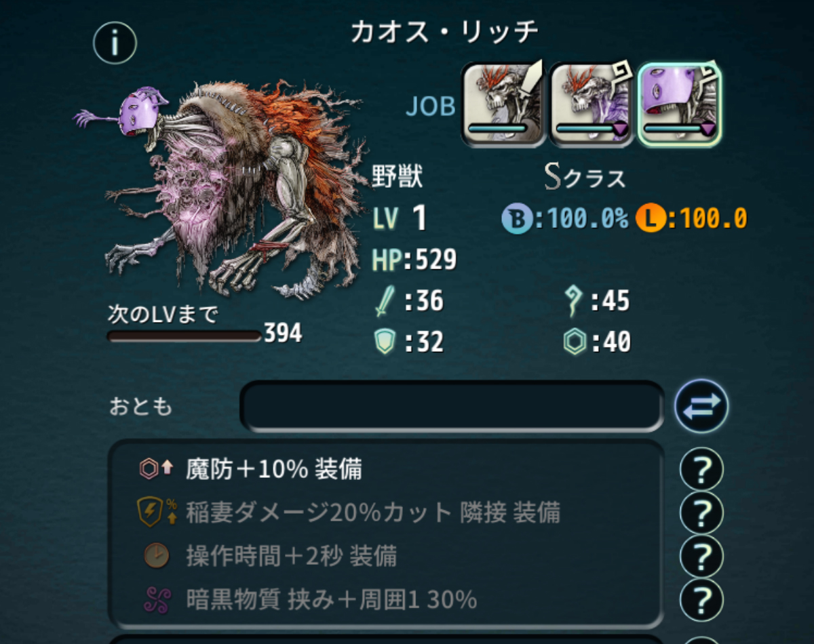Screen dimensions: 814x644
Task: Tap the swap arrows button beside おとも
Action: point(701,407)
